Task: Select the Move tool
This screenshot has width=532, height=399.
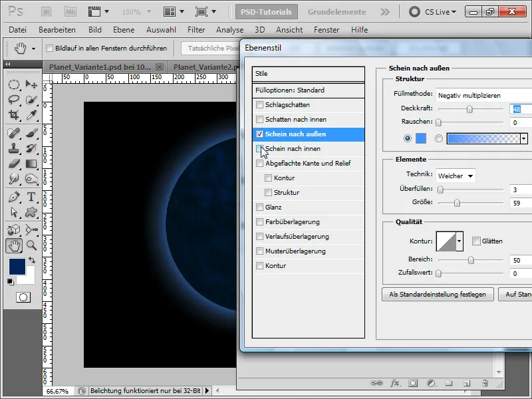Action: [31, 84]
